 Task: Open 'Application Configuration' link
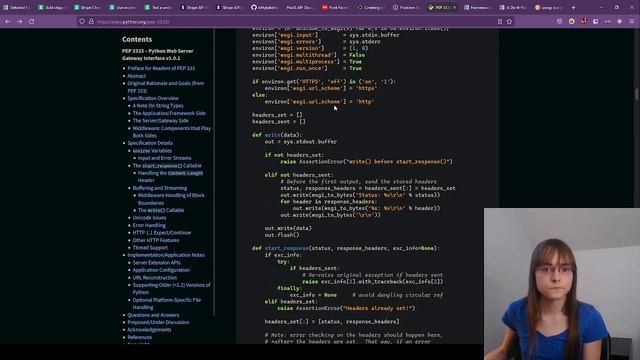[x=161, y=270]
